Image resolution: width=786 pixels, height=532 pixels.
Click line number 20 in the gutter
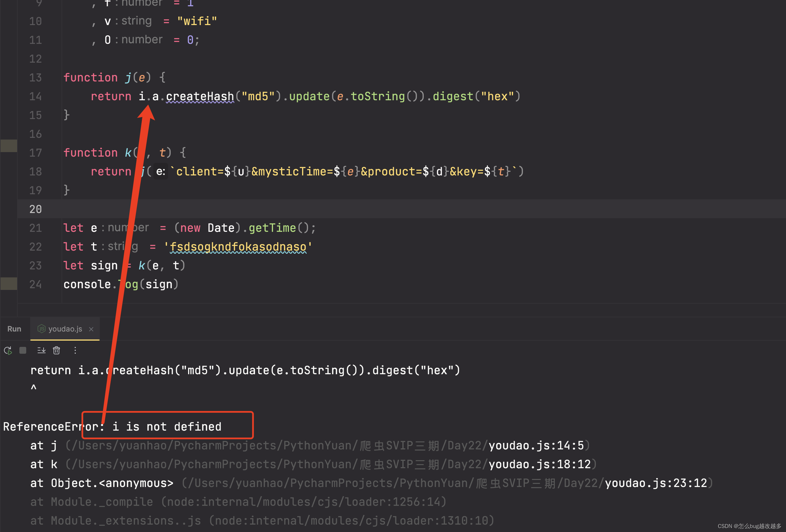(35, 209)
